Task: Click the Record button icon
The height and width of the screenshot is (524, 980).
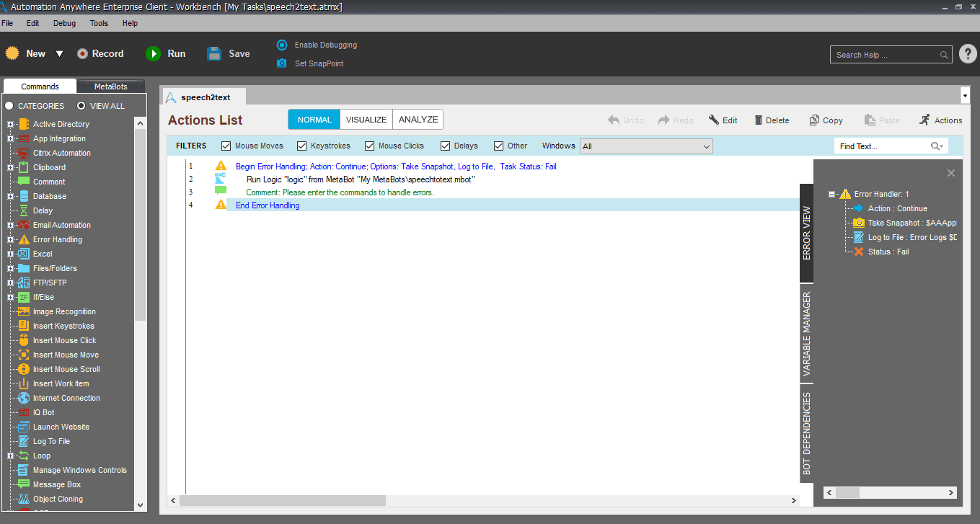Action: [x=82, y=53]
